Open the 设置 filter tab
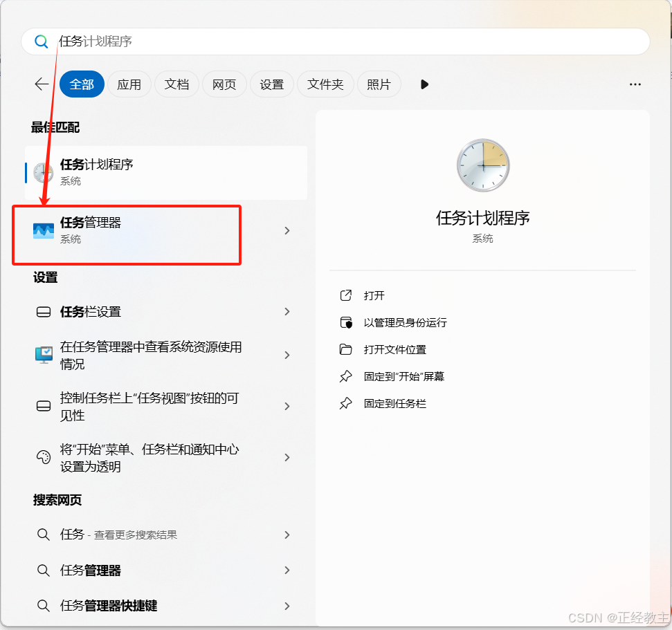The height and width of the screenshot is (630, 672). point(272,84)
